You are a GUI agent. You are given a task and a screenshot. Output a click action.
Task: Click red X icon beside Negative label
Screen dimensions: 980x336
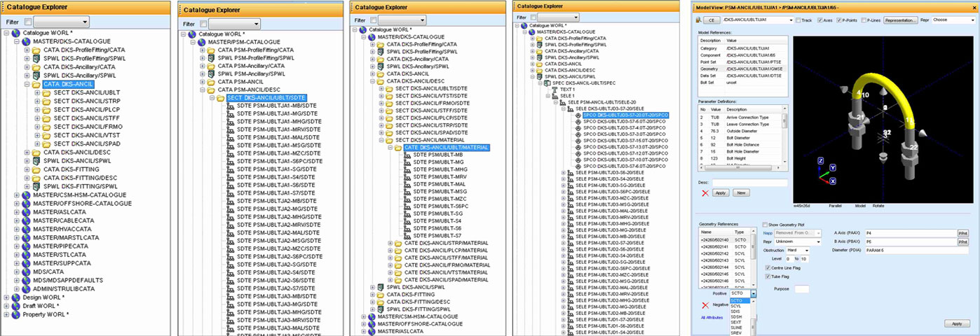coord(706,305)
